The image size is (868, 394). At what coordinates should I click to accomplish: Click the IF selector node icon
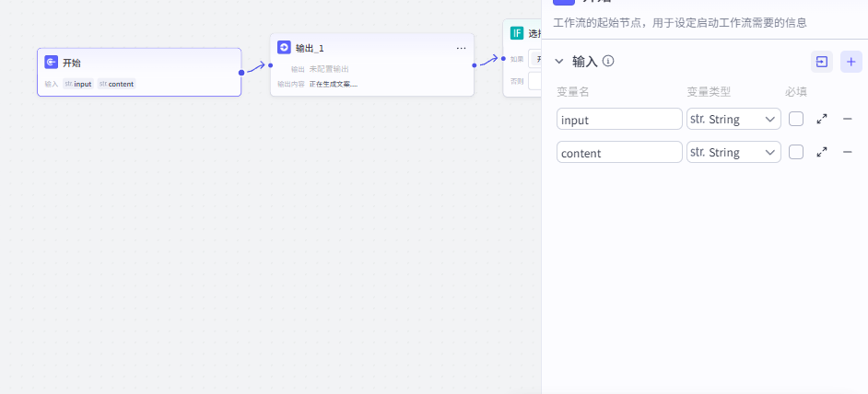[x=517, y=34]
